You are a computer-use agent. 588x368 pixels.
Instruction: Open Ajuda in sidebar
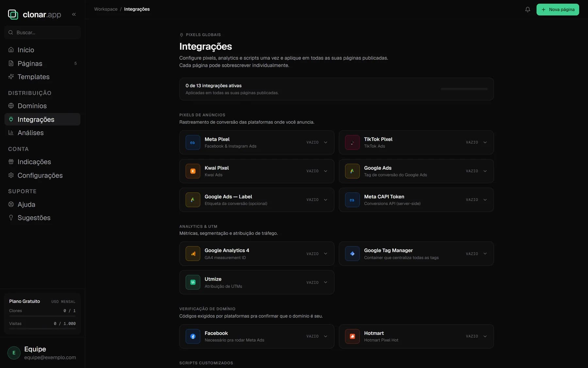(x=42, y=204)
